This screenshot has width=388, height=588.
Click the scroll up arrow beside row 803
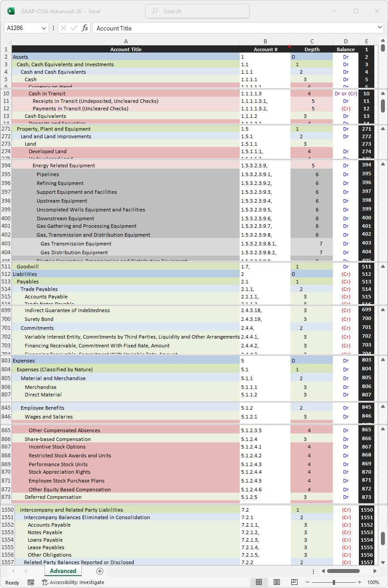point(383,361)
